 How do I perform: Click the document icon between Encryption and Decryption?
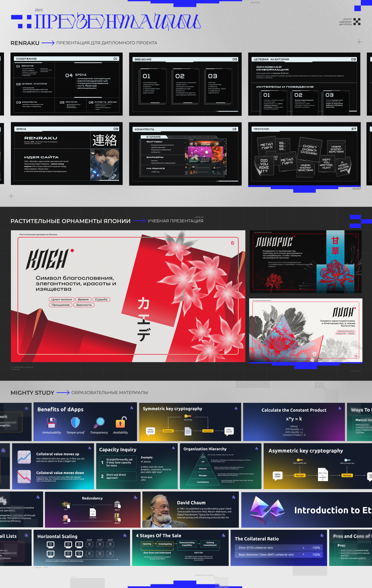[x=188, y=431]
